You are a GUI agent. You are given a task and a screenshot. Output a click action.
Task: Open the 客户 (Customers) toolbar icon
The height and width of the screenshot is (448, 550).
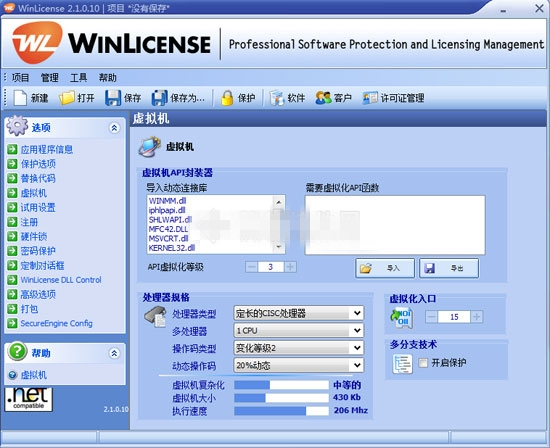(323, 98)
